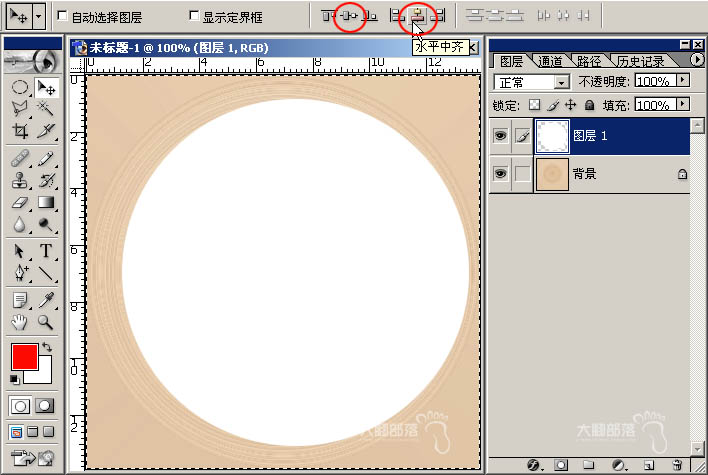The width and height of the screenshot is (708, 475).
Task: Delete layer with trash icon
Action: tap(677, 465)
